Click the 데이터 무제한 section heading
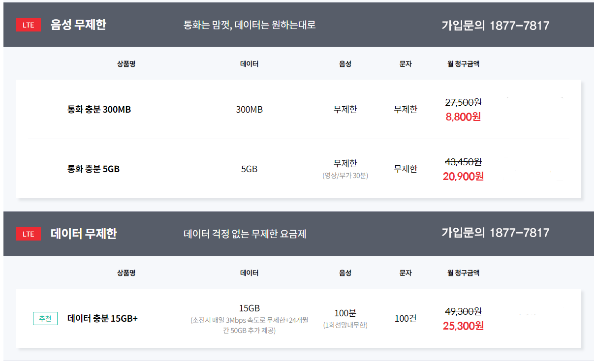This screenshot has width=597, height=364. point(84,234)
